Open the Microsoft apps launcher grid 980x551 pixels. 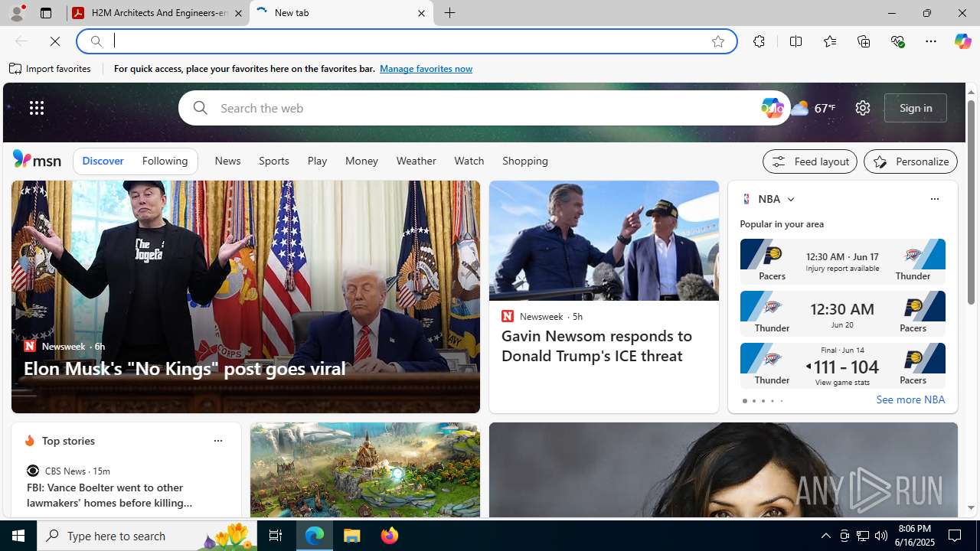[37, 108]
